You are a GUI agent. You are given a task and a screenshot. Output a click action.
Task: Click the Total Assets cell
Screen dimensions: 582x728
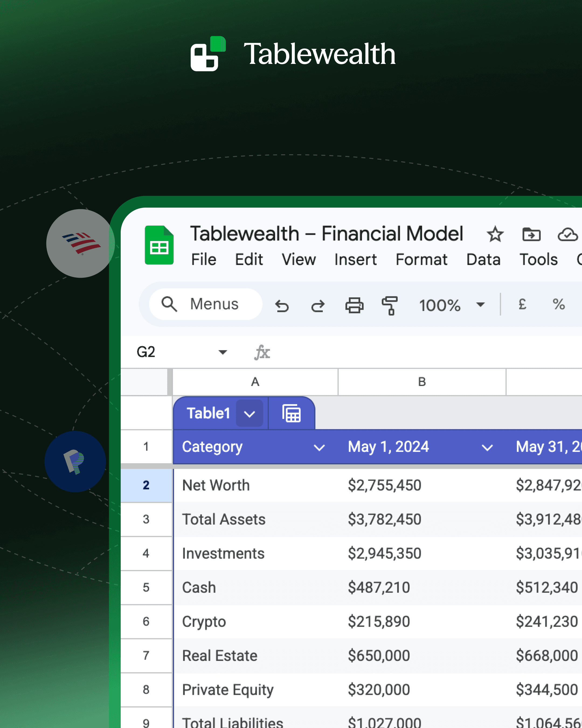click(x=256, y=519)
